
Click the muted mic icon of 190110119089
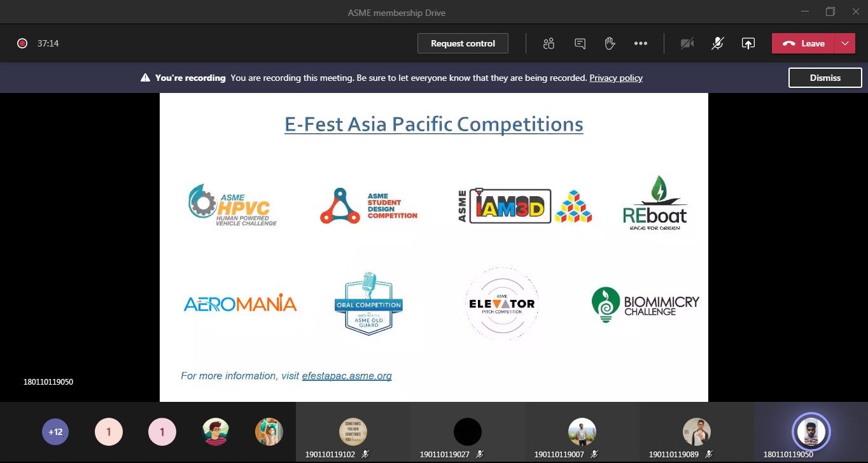click(x=709, y=454)
